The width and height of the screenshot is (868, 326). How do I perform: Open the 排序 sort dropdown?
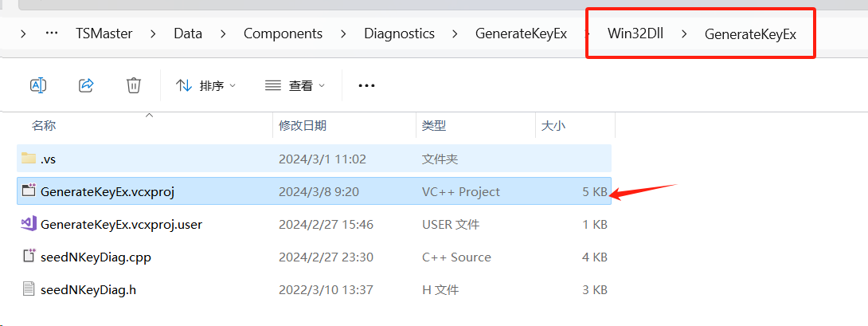(x=206, y=85)
